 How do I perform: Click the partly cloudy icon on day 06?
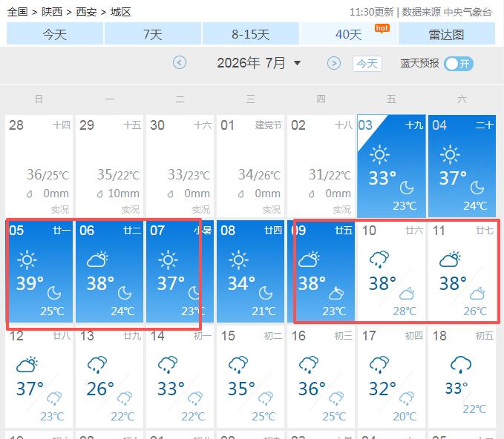[x=97, y=260]
